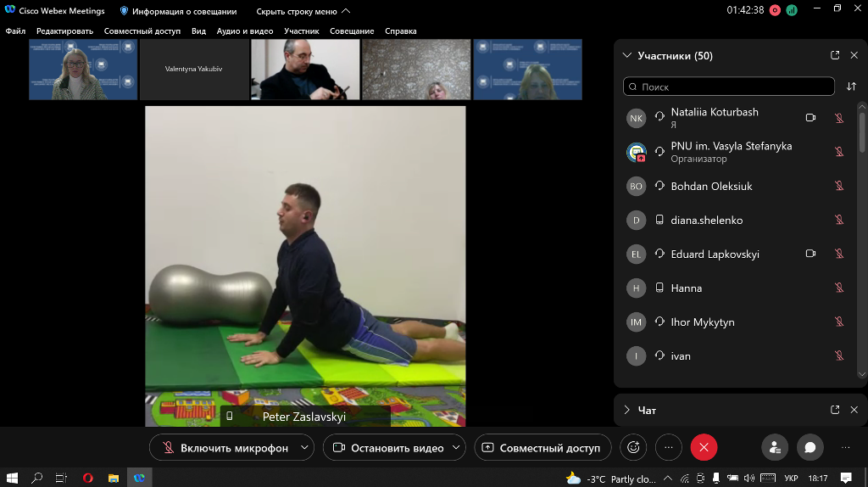This screenshot has width=868, height=487.
Task: Click the more options ellipsis button
Action: pyautogui.click(x=669, y=447)
